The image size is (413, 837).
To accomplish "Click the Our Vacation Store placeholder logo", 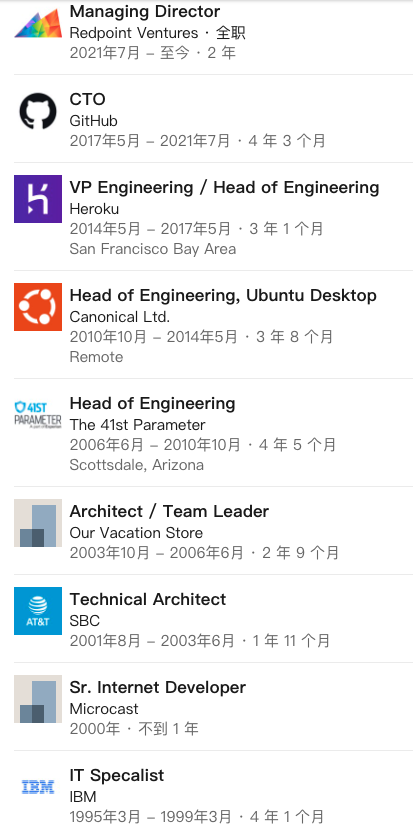I will [38, 523].
